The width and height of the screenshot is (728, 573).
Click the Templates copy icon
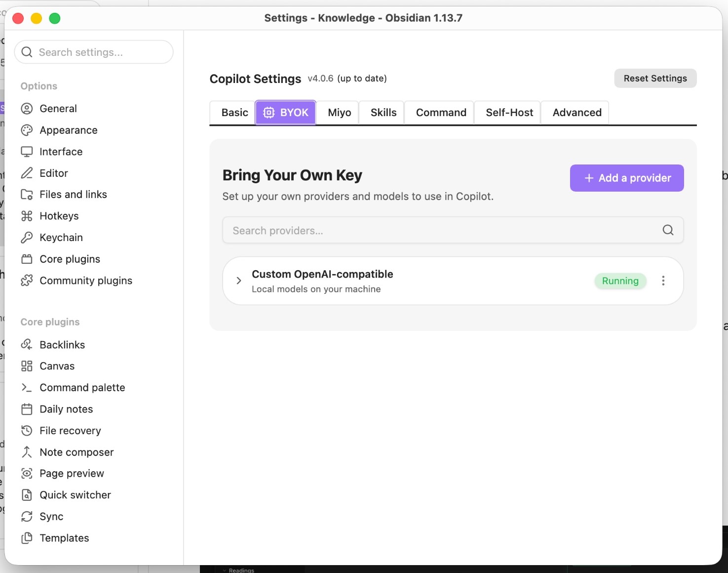pyautogui.click(x=27, y=538)
